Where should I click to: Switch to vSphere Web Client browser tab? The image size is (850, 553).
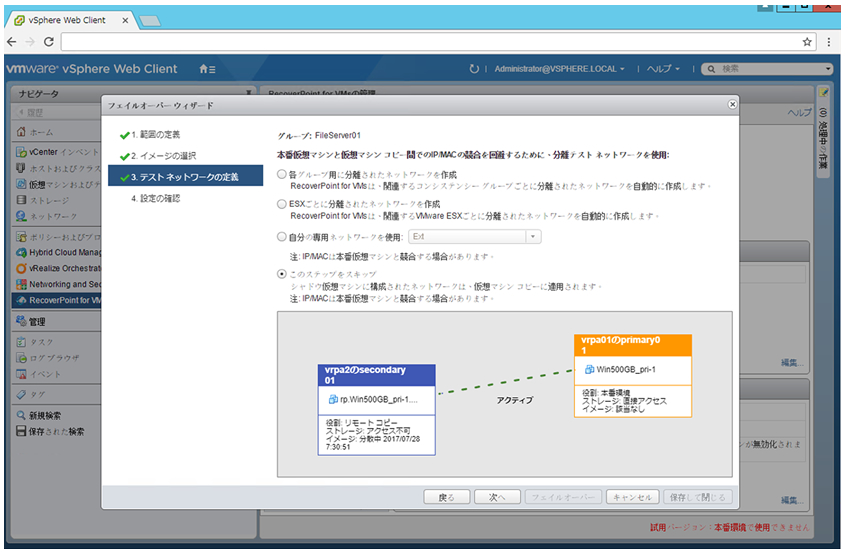pos(68,20)
